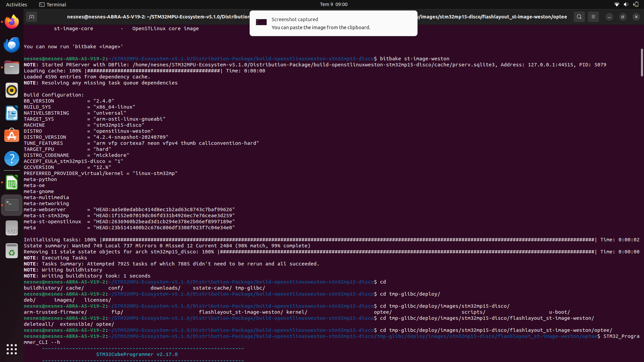Open the Terminal app menu in top bar

53,4
